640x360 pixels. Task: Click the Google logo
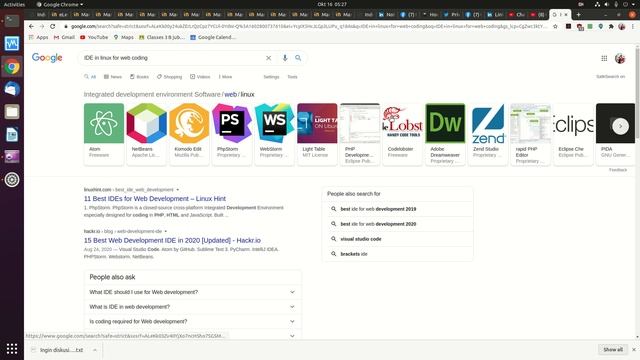47,58
